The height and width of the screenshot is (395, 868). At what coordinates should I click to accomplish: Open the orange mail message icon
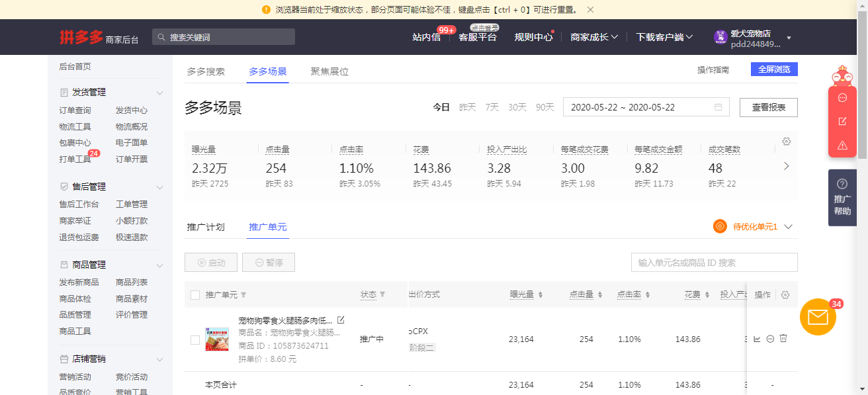pyautogui.click(x=818, y=318)
